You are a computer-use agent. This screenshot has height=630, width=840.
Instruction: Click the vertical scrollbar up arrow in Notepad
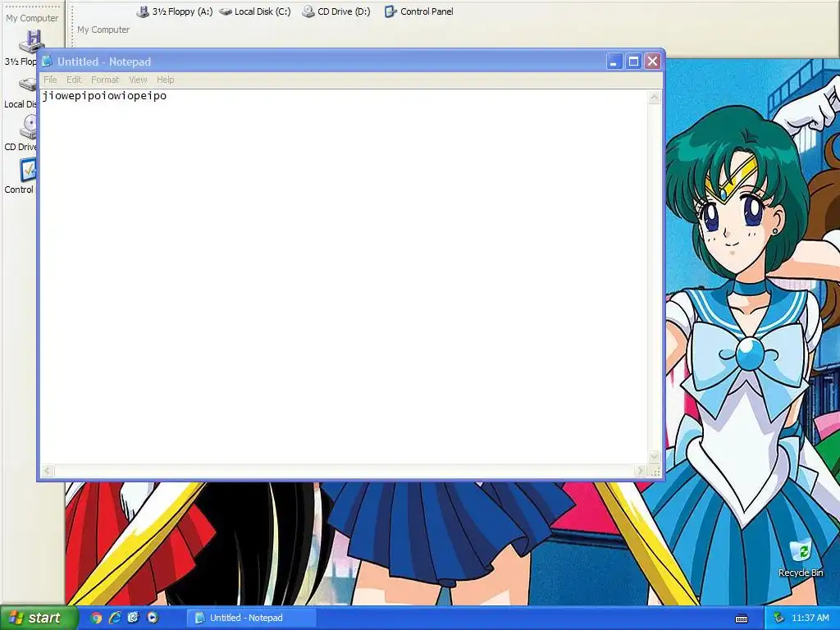[654, 98]
